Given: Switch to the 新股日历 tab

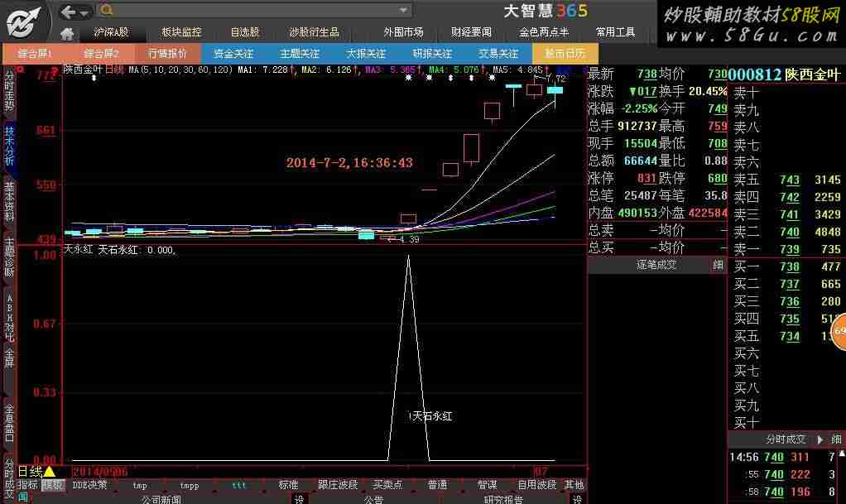Looking at the screenshot, I should click(x=565, y=54).
